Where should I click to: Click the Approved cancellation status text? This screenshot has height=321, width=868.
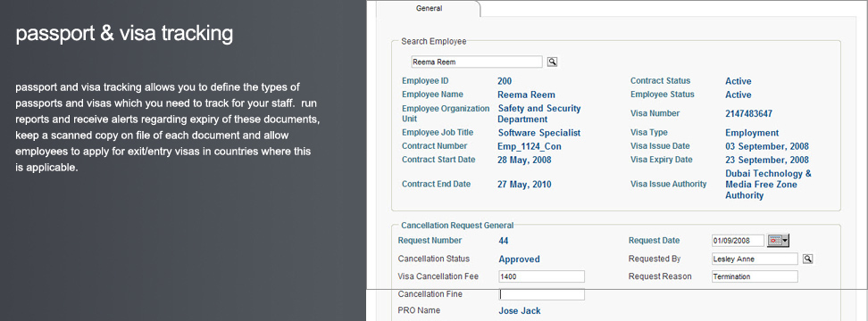[519, 259]
